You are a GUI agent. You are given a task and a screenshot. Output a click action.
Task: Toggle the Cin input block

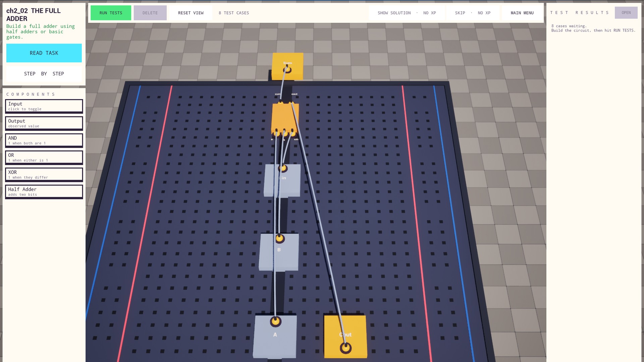[282, 180]
